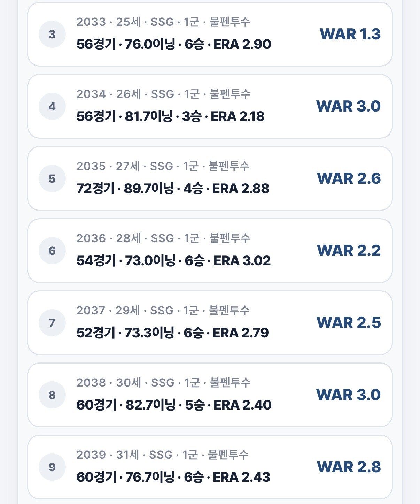Click WAR 2.8 value
420x504 pixels.
[349, 467]
